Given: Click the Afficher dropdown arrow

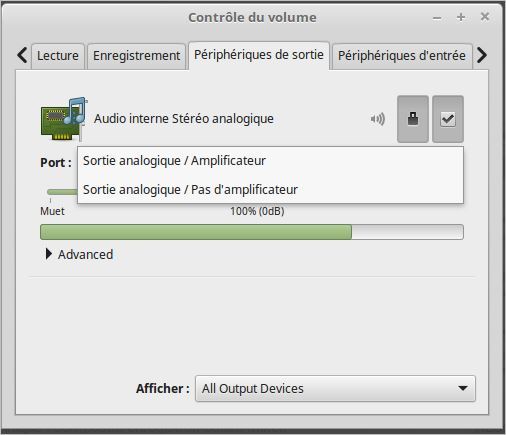Looking at the screenshot, I should pyautogui.click(x=463, y=388).
